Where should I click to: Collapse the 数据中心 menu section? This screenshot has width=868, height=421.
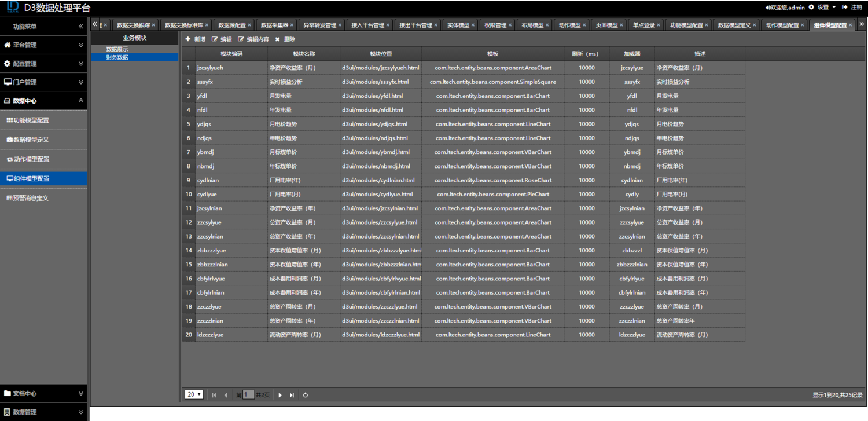coord(81,101)
